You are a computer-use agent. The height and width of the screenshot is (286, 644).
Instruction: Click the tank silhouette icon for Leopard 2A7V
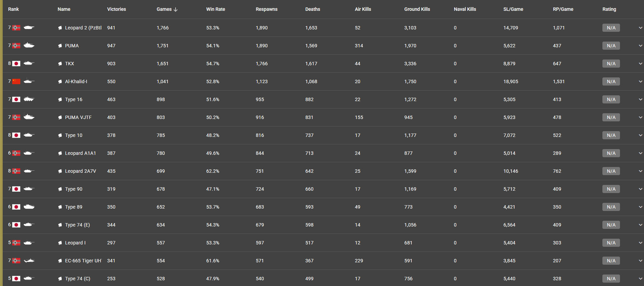point(29,171)
